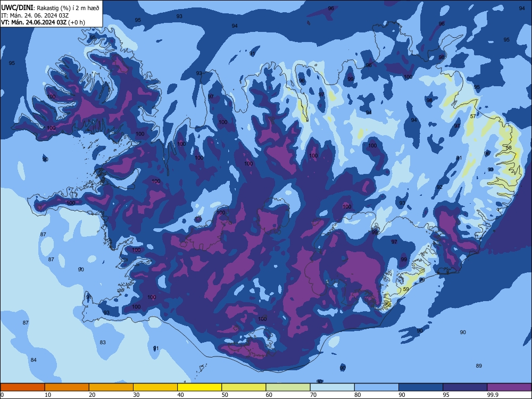
Task: Click the "57" humidity value on the map
Action: point(473,116)
